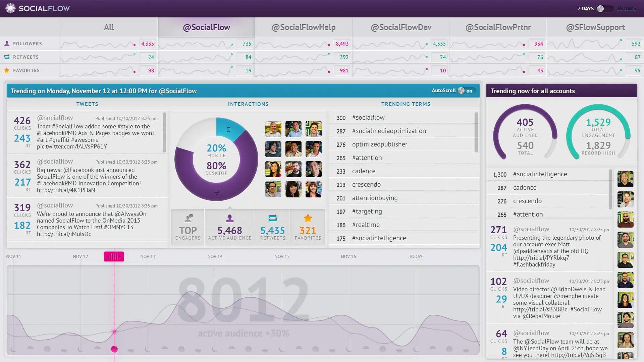Click the Retweets sidebar icon
644x362 pixels.
7,57
